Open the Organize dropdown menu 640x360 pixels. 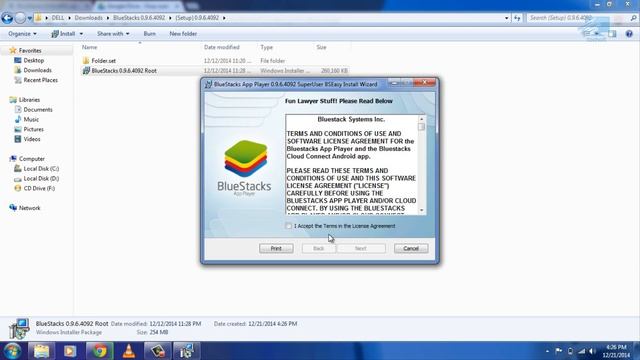coord(22,34)
